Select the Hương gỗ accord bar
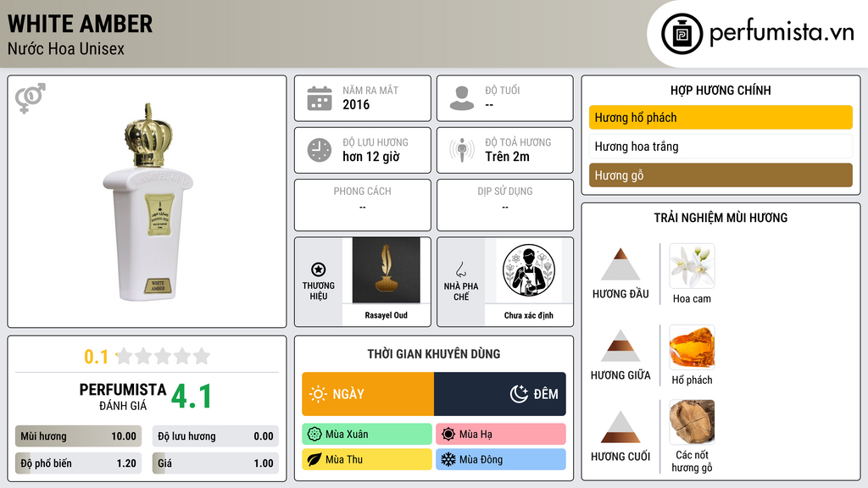The width and height of the screenshot is (868, 488). tap(721, 175)
